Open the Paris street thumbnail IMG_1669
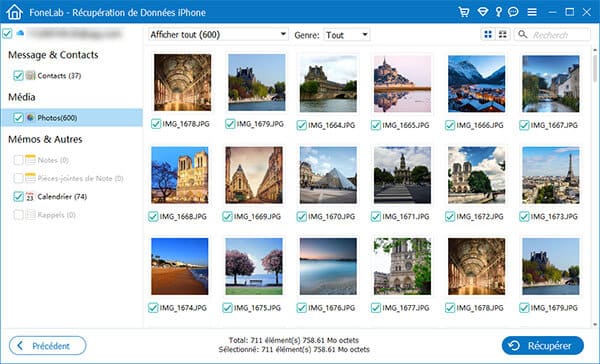 pos(254,175)
